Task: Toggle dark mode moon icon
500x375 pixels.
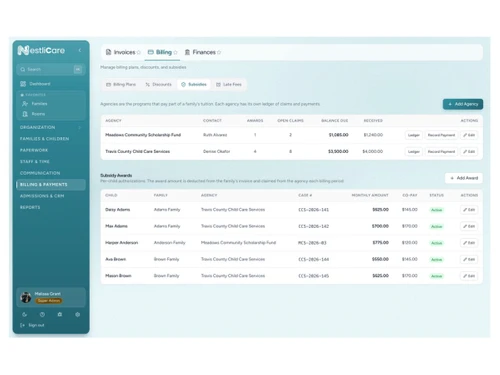Action: [x=24, y=314]
